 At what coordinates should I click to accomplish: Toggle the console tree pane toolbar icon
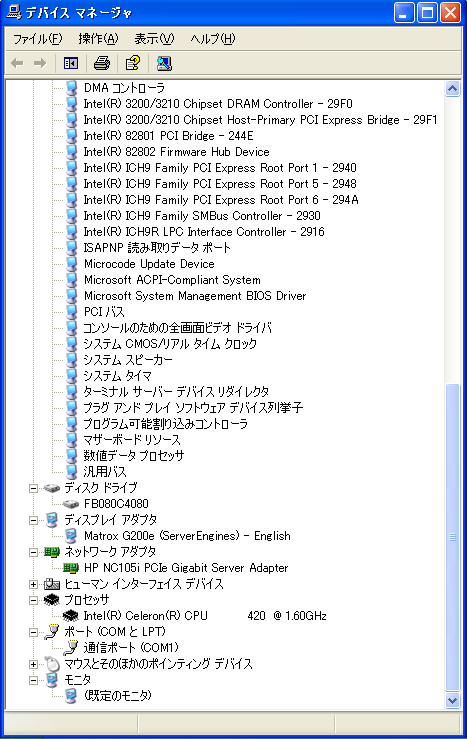71,63
